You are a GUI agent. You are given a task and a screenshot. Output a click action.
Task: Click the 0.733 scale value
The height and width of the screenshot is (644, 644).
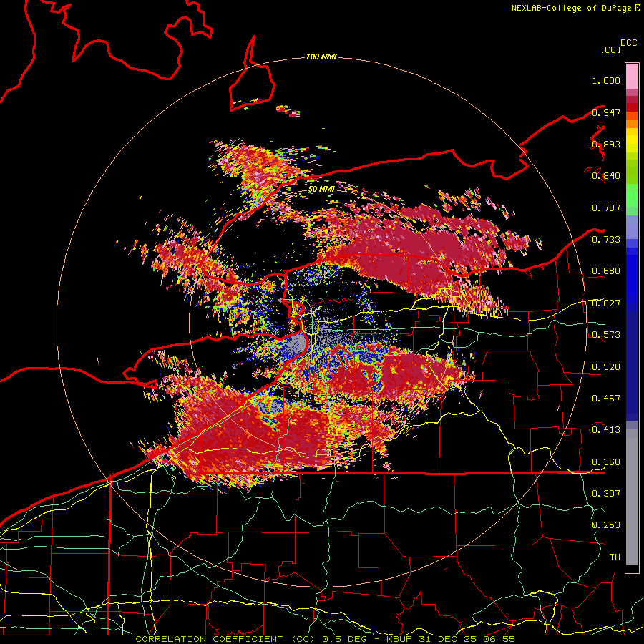pos(606,240)
